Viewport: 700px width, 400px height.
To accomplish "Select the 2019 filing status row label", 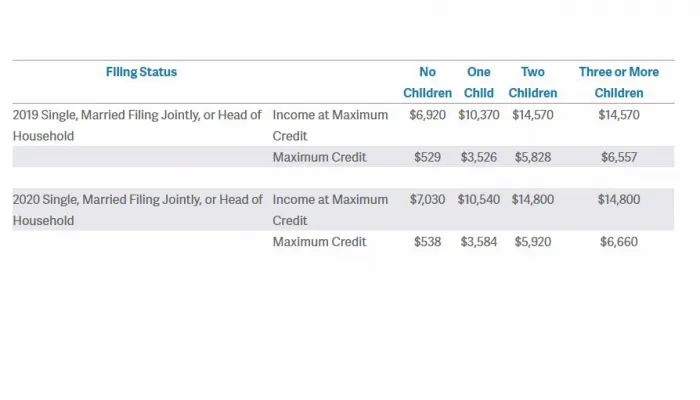I will pyautogui.click(x=137, y=125).
